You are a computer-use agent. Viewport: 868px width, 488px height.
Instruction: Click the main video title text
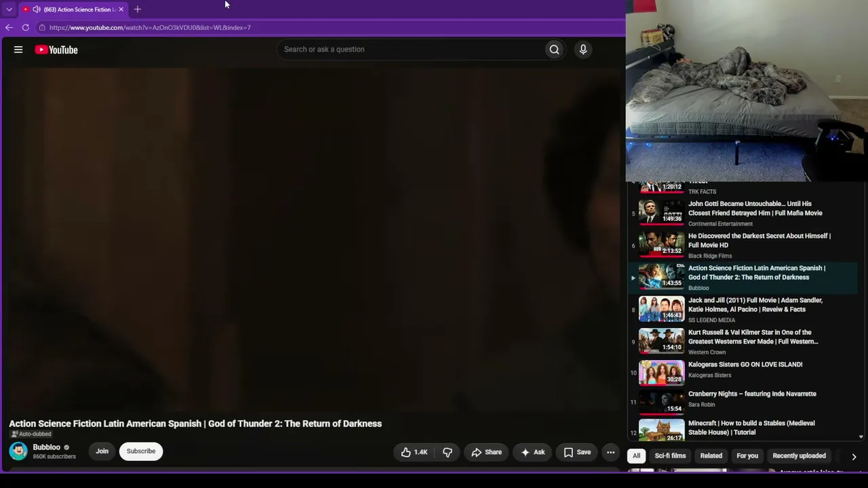click(x=195, y=424)
